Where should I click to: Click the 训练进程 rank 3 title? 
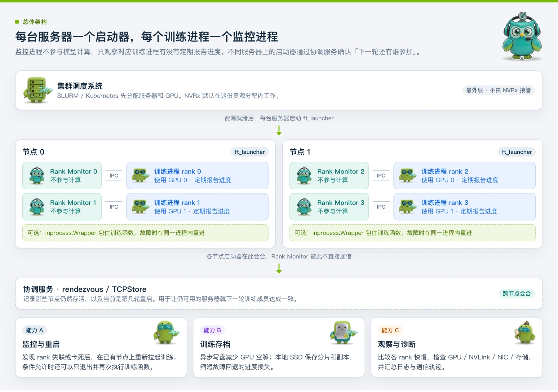445,203
